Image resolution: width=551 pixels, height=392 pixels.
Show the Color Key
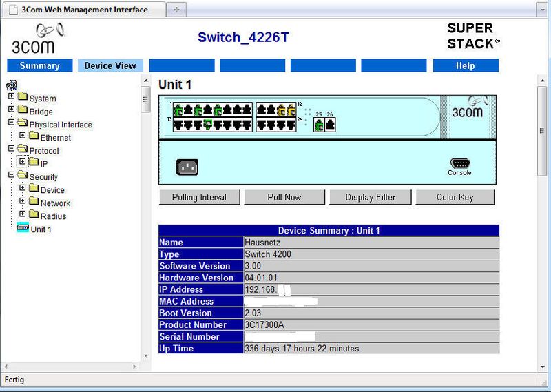tap(455, 197)
